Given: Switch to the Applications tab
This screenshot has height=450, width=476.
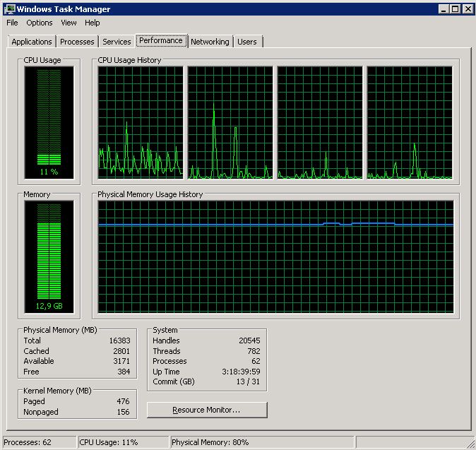Looking at the screenshot, I should click(32, 42).
